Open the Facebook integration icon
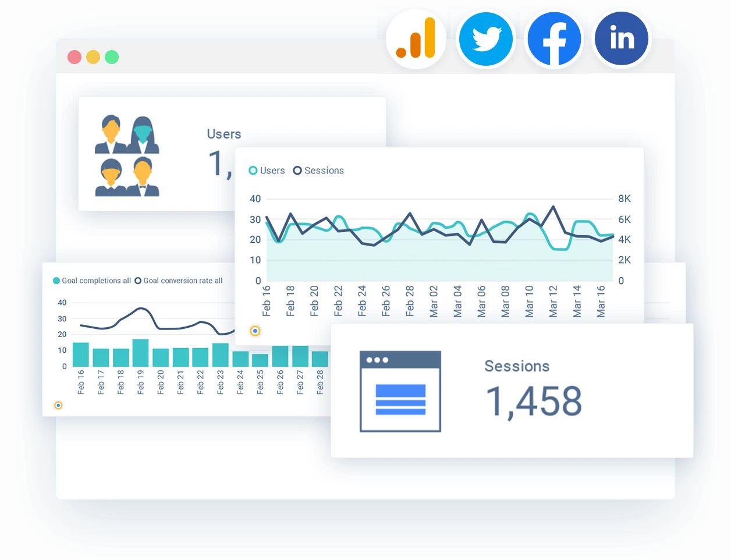The height and width of the screenshot is (560, 731). pyautogui.click(x=554, y=39)
